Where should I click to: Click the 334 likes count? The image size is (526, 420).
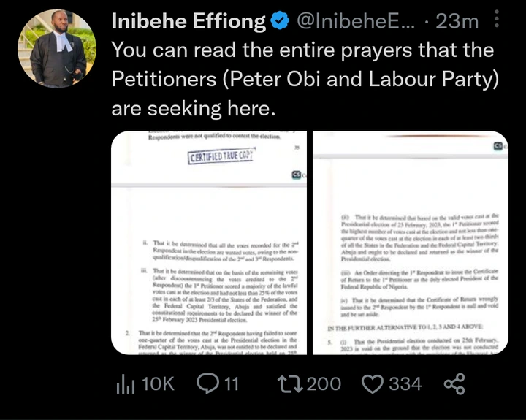(x=405, y=383)
